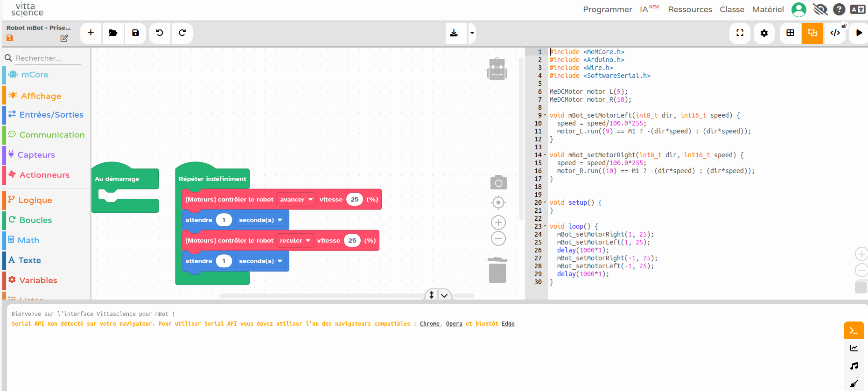This screenshot has width=868, height=391.
Task: Open the 'reculer' direction dropdown
Action: click(x=295, y=241)
